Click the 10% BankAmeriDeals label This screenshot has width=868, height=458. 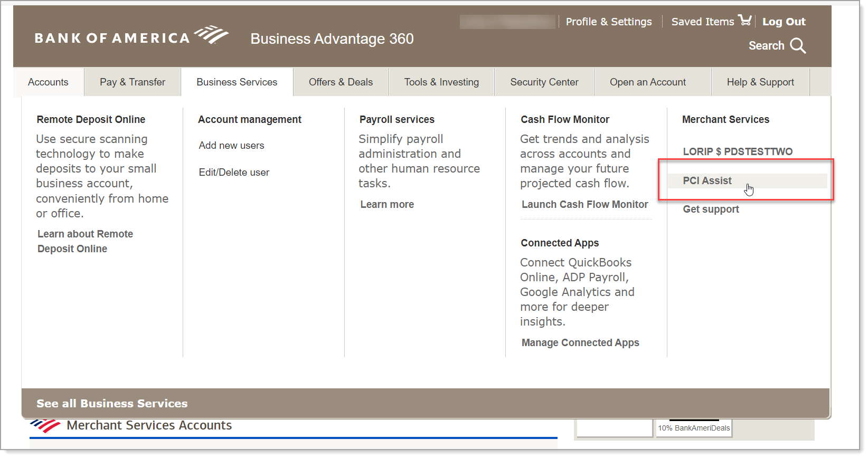click(694, 428)
